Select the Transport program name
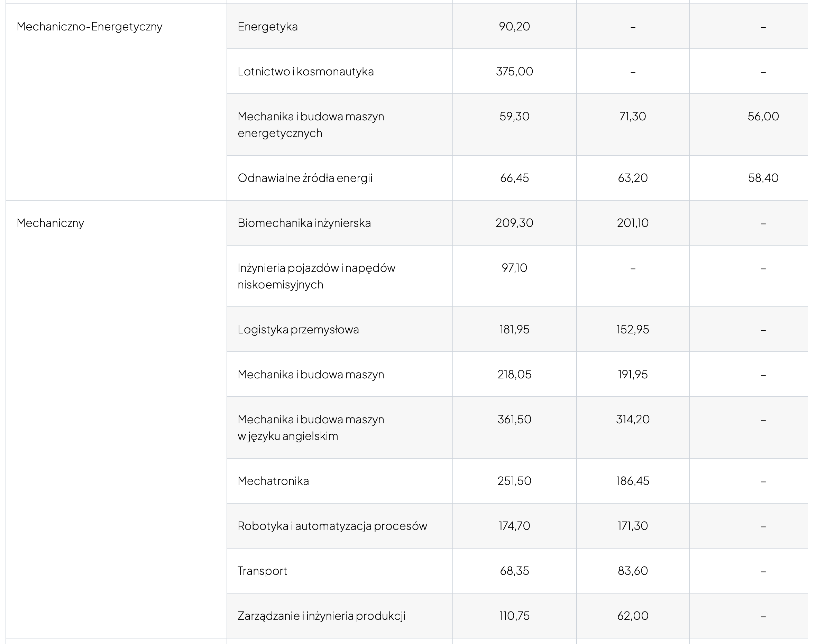817x644 pixels. [262, 571]
